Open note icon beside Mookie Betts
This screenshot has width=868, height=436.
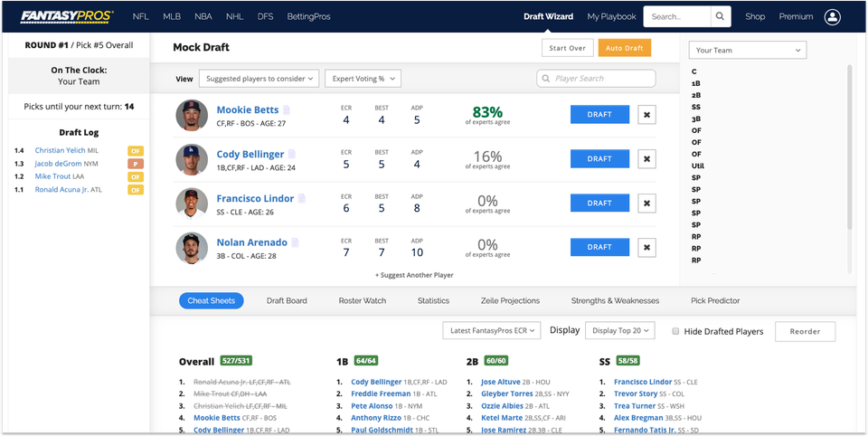point(287,109)
